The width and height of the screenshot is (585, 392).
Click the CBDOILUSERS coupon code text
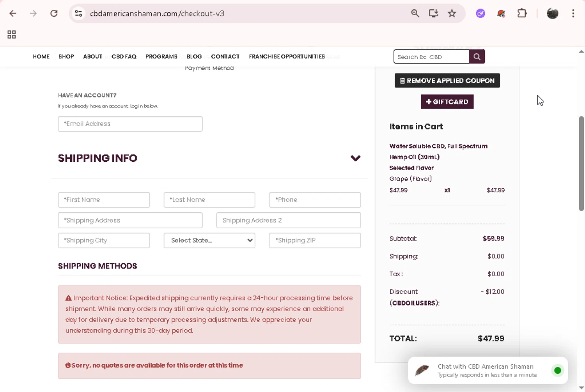[415, 303]
